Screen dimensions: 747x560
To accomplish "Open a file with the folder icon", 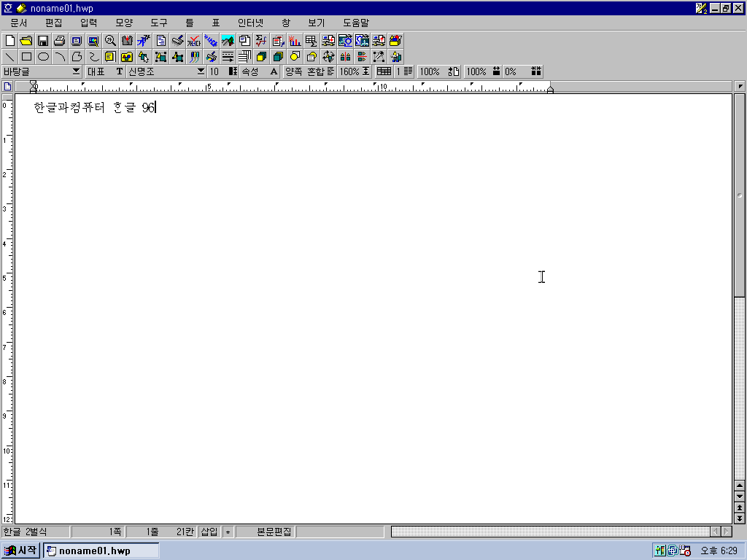I will coord(27,41).
